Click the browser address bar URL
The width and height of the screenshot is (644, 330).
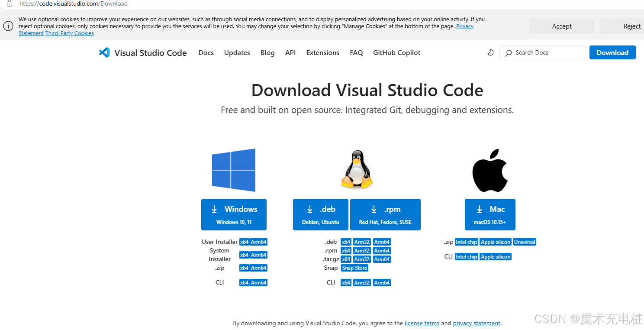click(74, 3)
